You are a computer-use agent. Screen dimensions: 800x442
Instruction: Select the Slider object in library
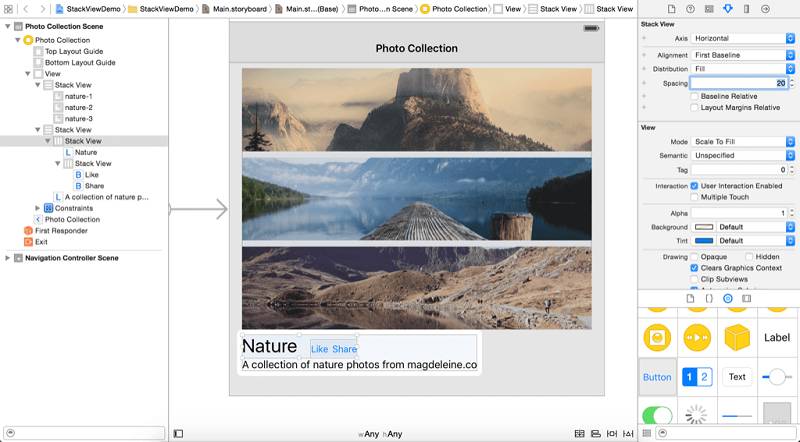click(x=776, y=377)
